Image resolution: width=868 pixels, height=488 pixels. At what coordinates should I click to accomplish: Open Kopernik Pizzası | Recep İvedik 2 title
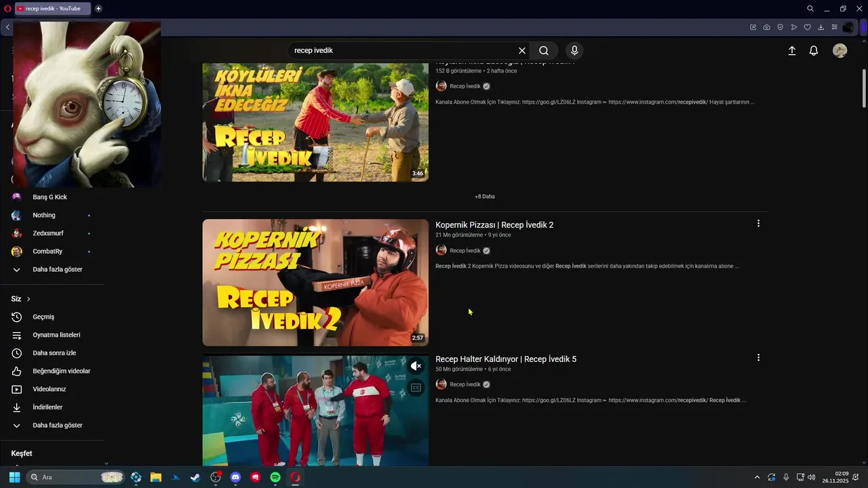point(494,225)
